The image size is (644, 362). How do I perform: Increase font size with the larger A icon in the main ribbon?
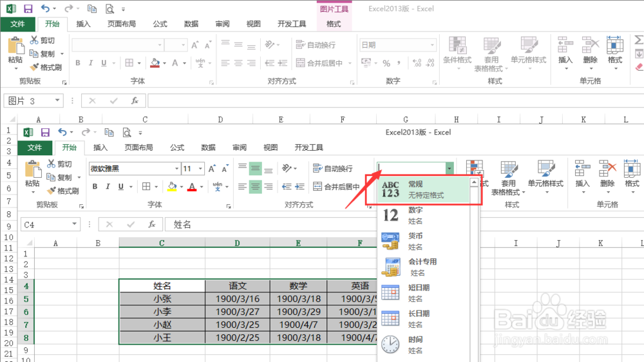pyautogui.click(x=194, y=45)
